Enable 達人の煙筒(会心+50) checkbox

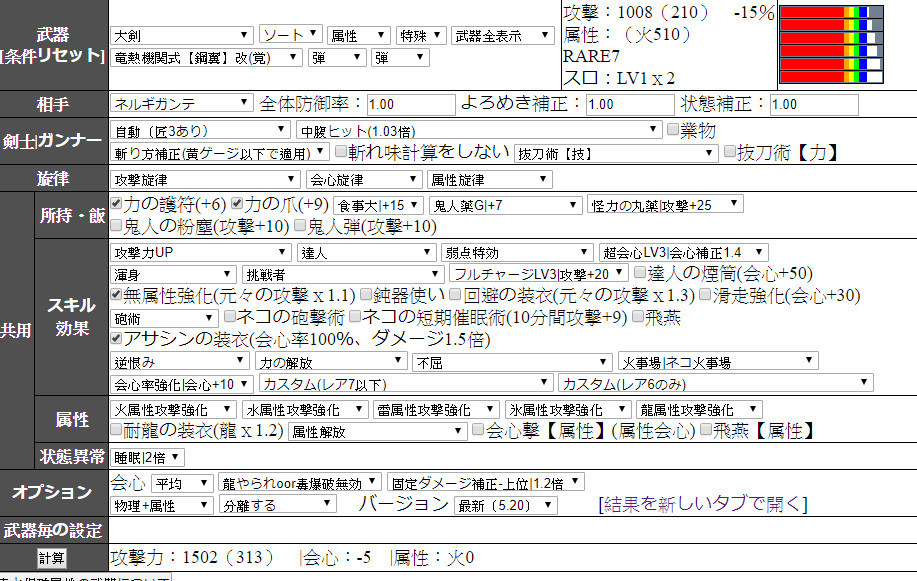pyautogui.click(x=640, y=273)
